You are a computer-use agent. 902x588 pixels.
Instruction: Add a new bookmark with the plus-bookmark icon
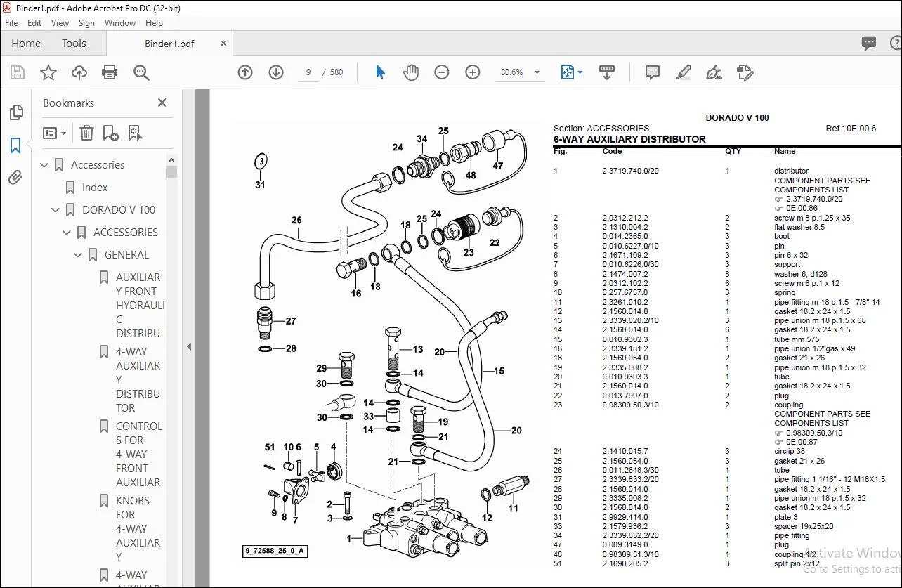(x=110, y=133)
